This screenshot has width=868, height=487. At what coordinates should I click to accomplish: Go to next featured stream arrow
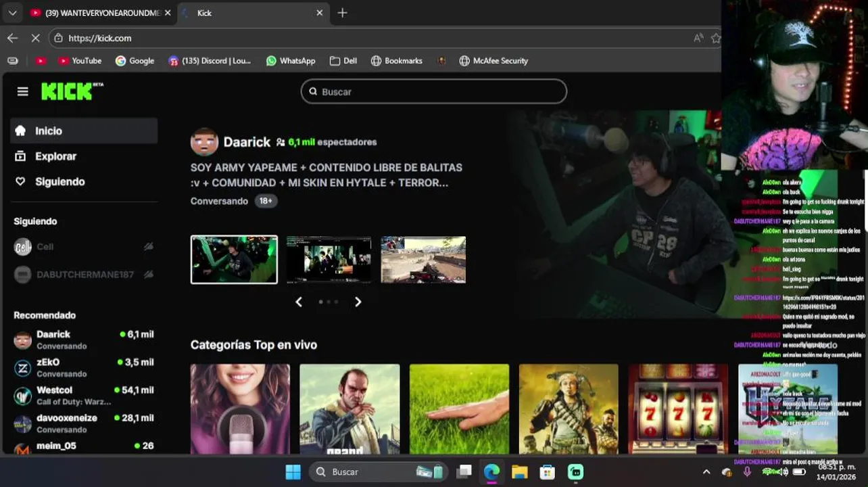358,302
